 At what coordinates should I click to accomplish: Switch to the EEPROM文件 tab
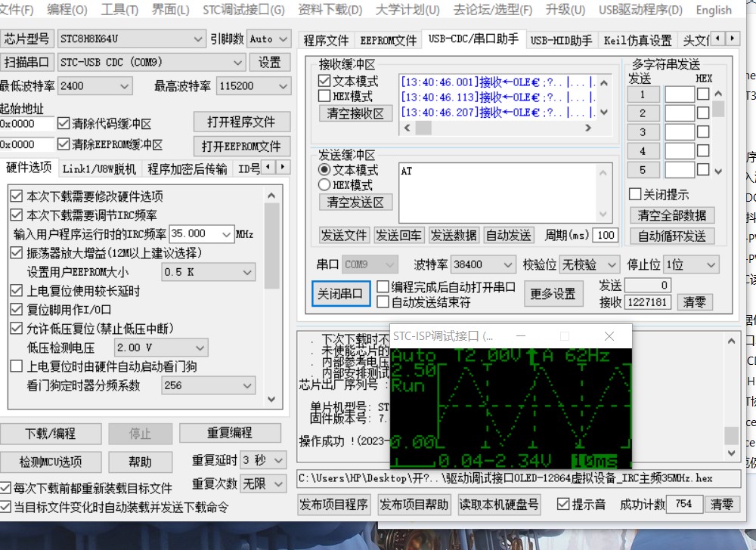pyautogui.click(x=388, y=40)
